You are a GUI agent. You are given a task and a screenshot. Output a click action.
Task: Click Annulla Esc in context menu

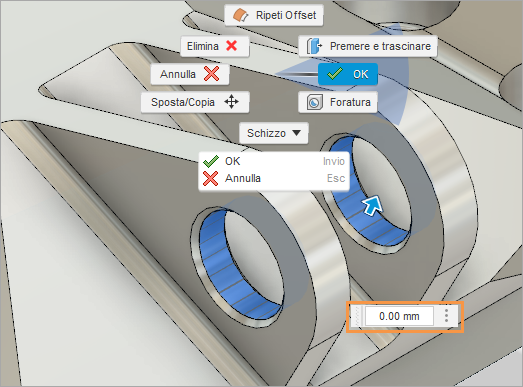point(274,178)
